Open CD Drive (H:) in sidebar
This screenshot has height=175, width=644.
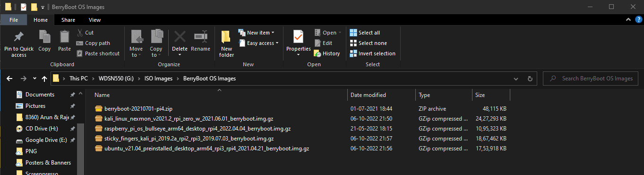pyautogui.click(x=42, y=129)
